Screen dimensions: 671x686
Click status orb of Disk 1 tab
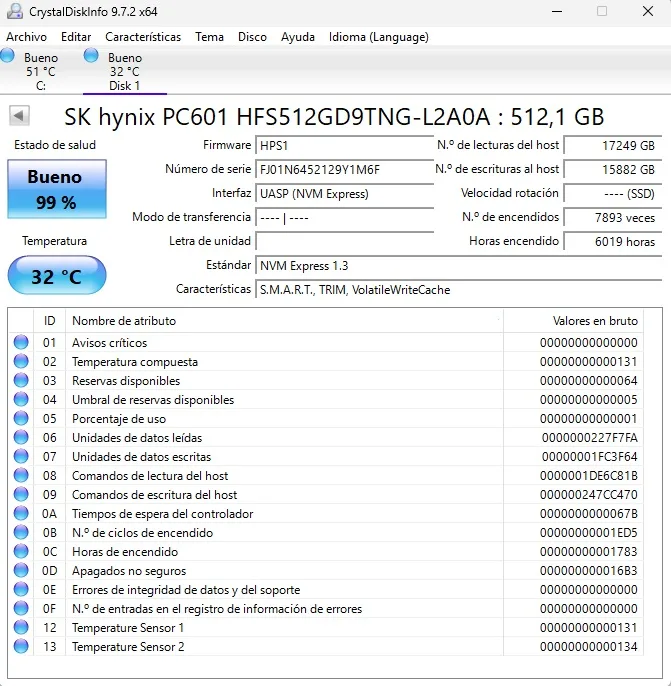click(x=91, y=56)
